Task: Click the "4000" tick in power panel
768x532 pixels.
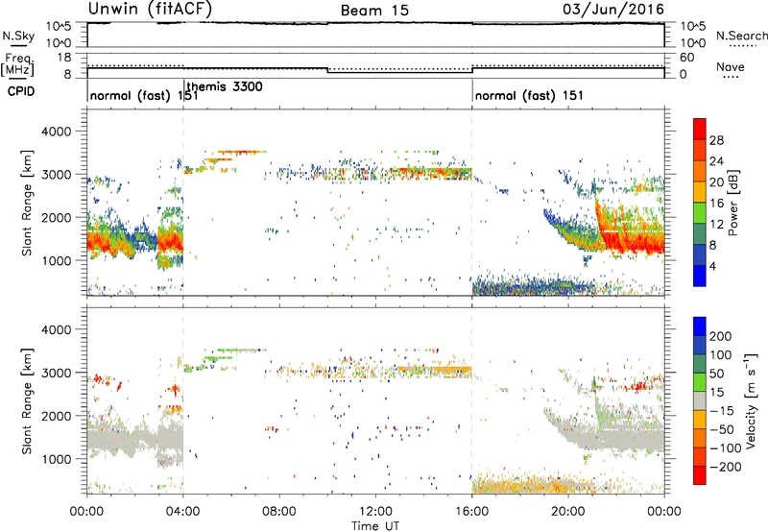Action: click(56, 132)
